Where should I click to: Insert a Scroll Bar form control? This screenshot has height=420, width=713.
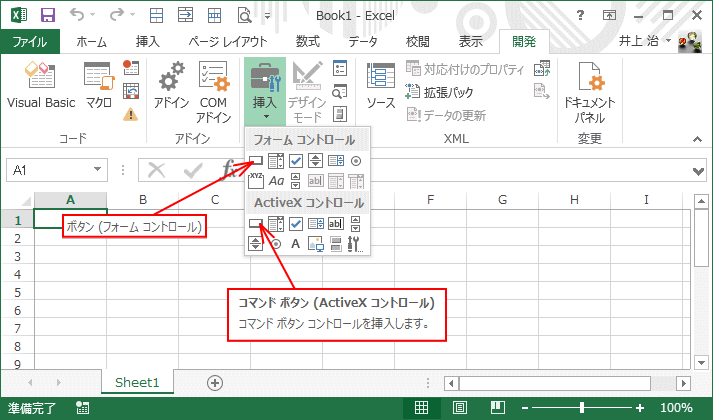(296, 181)
